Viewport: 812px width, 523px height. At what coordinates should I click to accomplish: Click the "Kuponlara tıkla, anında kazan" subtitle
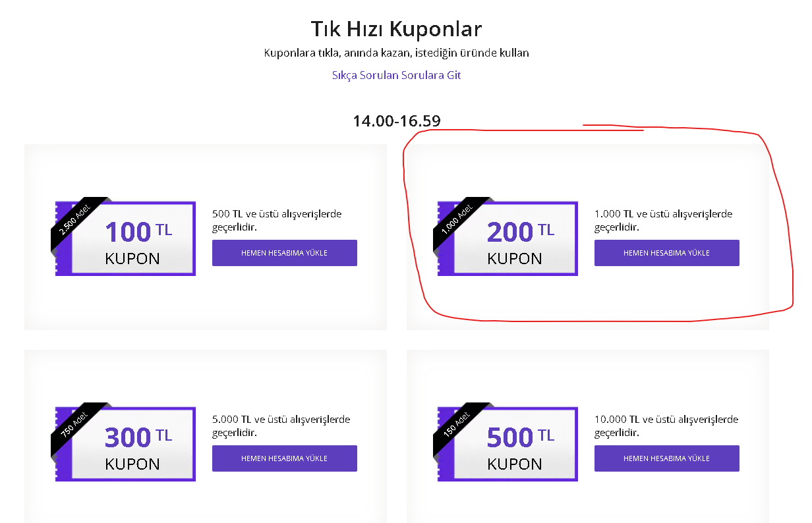coord(396,53)
